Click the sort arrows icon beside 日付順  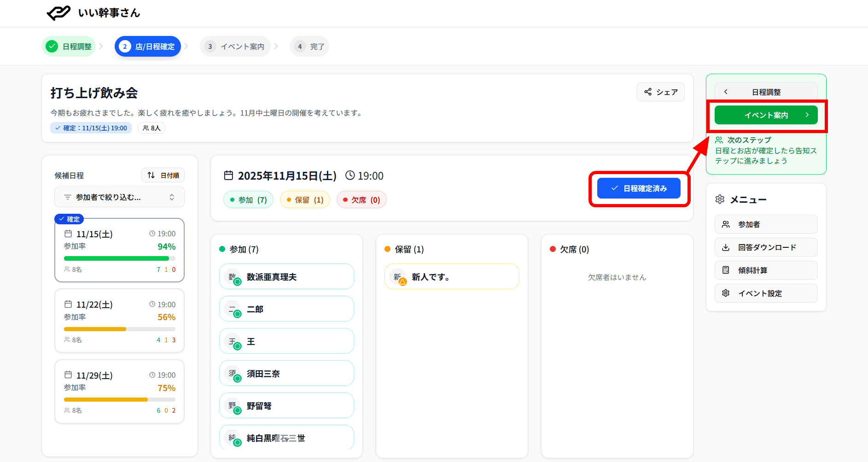[x=151, y=175]
